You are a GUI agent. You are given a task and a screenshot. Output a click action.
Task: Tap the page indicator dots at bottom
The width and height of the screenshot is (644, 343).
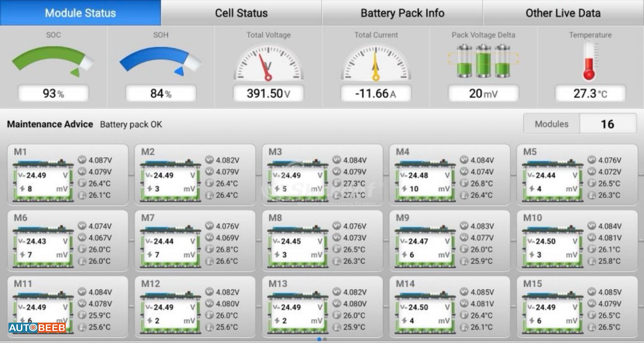click(322, 339)
